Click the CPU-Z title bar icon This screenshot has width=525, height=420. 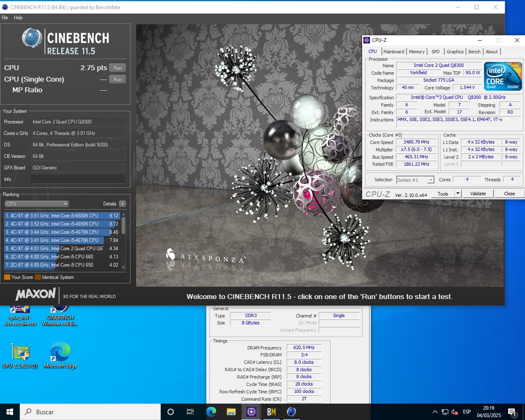[367, 40]
